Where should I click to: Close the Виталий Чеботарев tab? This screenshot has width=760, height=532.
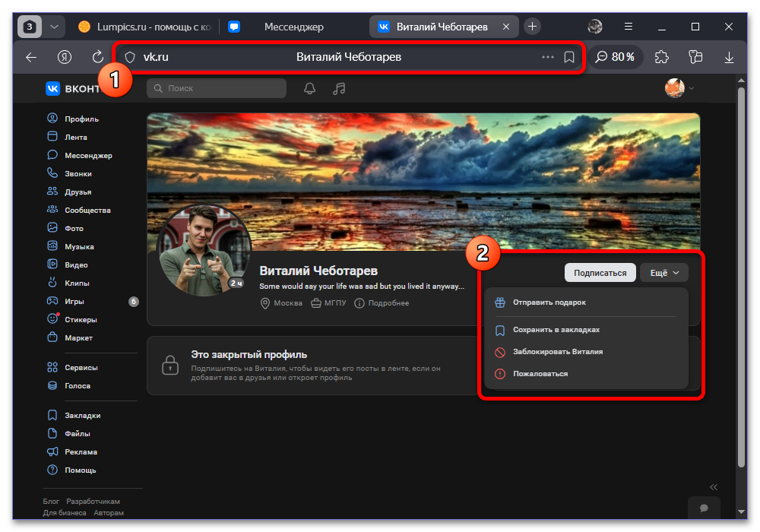click(x=506, y=27)
